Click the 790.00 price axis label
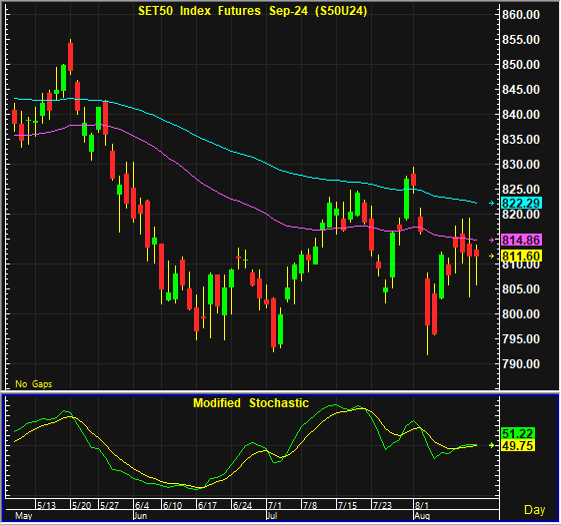Image resolution: width=561 pixels, height=525 pixels. pyautogui.click(x=521, y=364)
